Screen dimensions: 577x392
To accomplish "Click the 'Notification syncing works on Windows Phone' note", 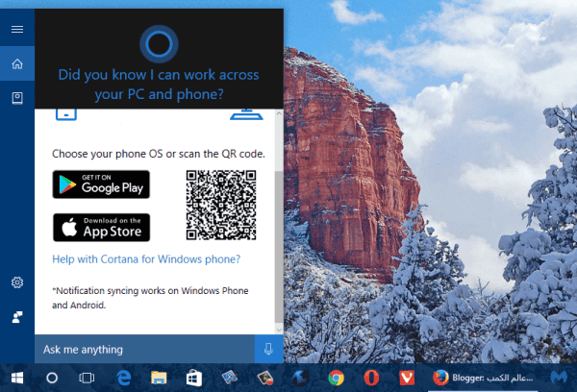I will coord(150,298).
